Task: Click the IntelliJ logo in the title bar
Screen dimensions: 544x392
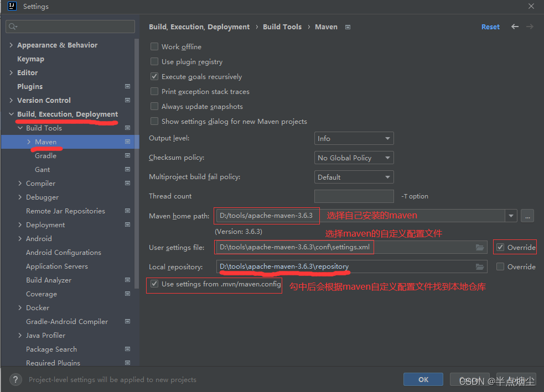Action: coord(12,6)
